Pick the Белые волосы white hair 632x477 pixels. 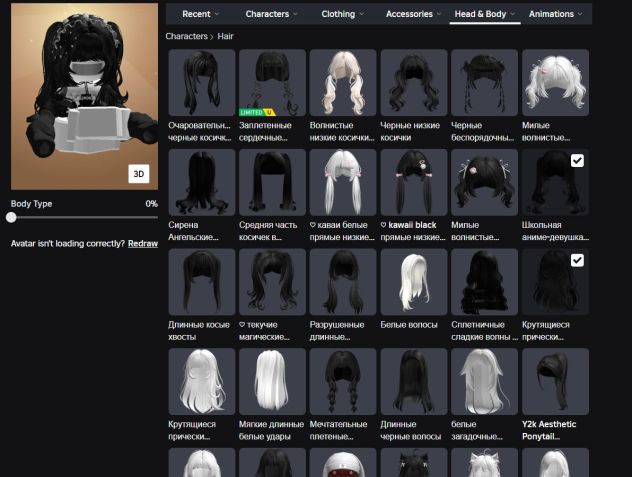(414, 283)
